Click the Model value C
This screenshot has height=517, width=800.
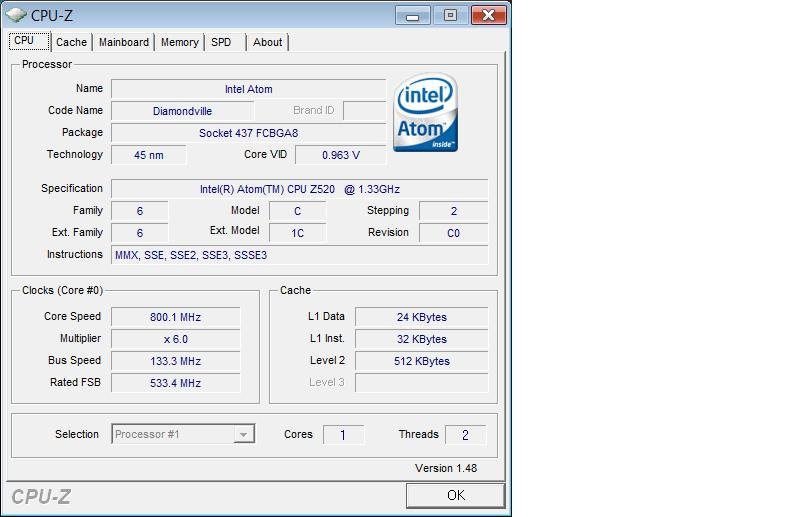coord(297,211)
